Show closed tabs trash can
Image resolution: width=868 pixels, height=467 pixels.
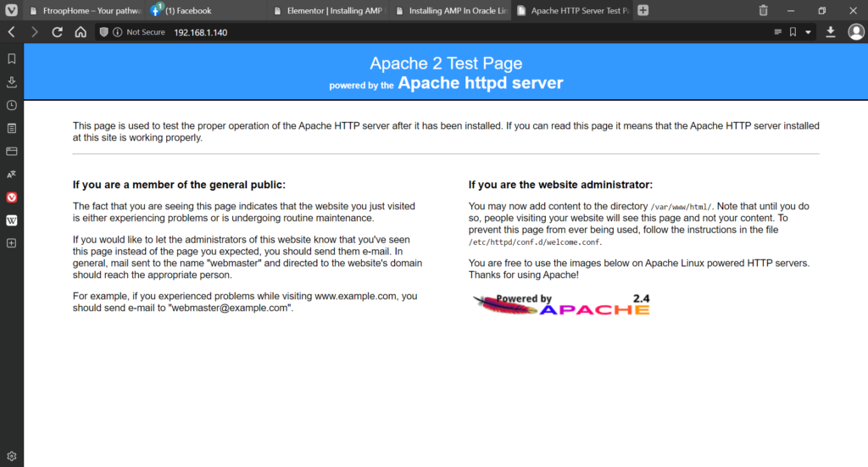[763, 10]
